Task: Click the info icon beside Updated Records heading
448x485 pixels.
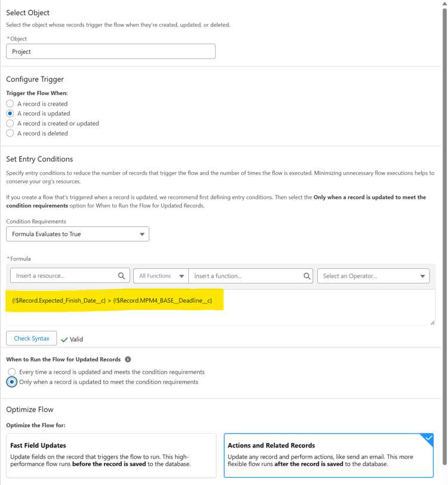Action: [x=128, y=360]
